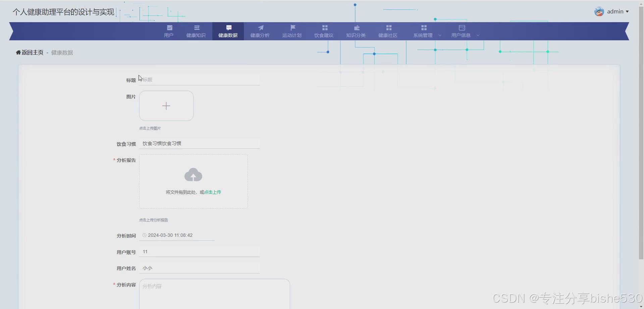Focus the 用户姓名 input field
This screenshot has width=644, height=309.
(200, 268)
